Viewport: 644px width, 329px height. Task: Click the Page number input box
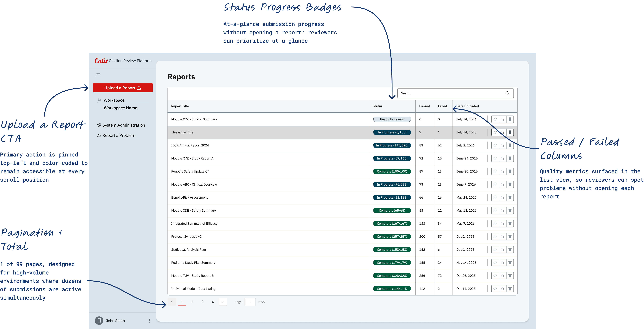(x=250, y=302)
